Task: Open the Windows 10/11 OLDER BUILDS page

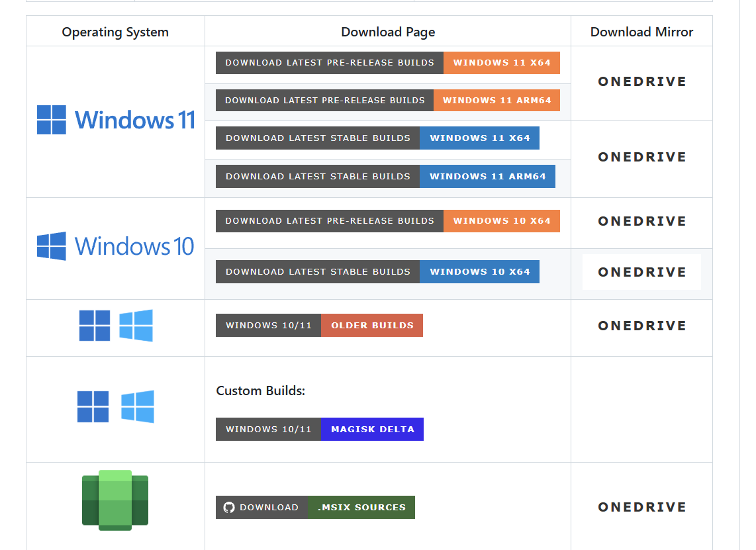Action: pos(372,325)
